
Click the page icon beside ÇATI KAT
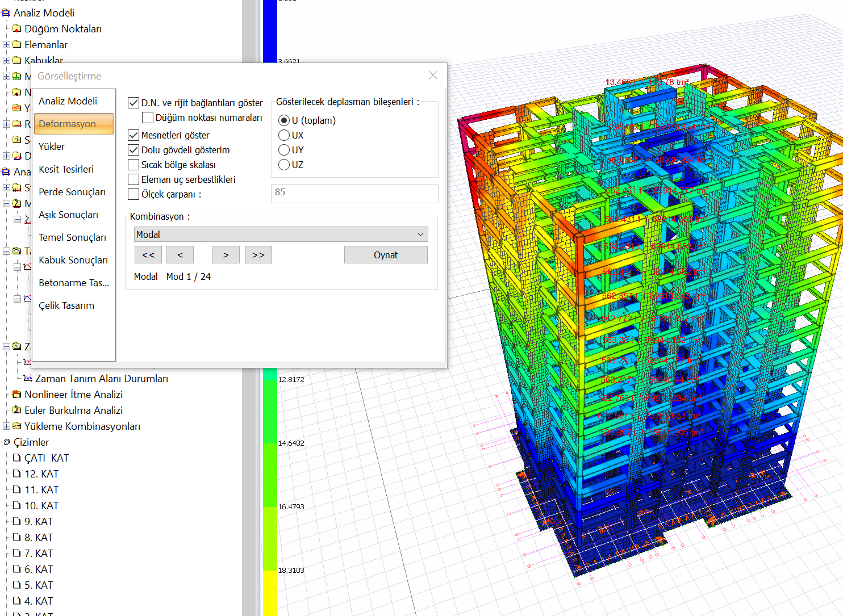tap(17, 458)
